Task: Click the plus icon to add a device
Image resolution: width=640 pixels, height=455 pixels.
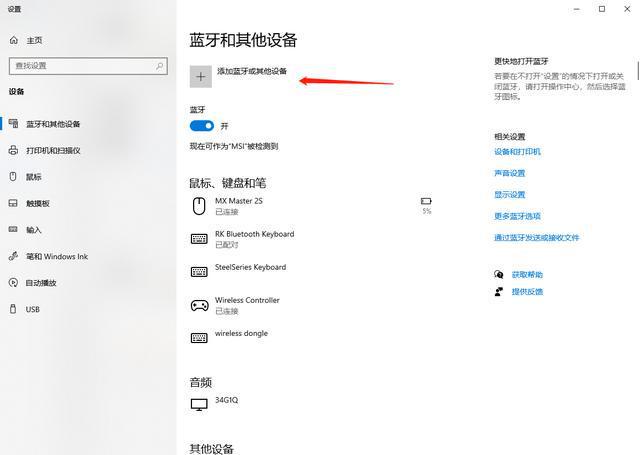Action: [x=201, y=77]
